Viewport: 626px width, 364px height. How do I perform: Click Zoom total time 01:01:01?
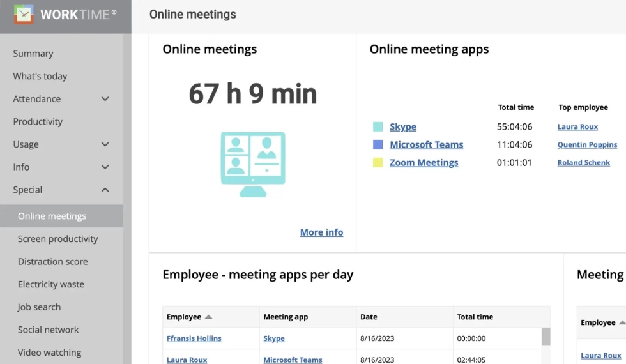pyautogui.click(x=514, y=162)
